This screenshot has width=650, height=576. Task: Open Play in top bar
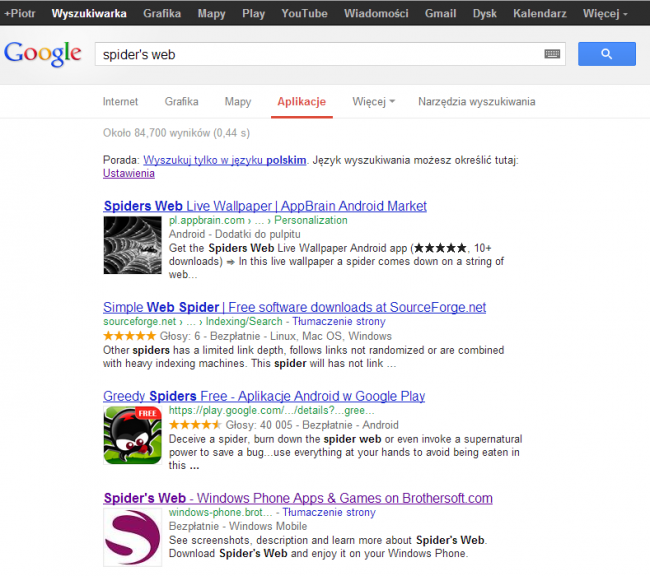coord(253,13)
